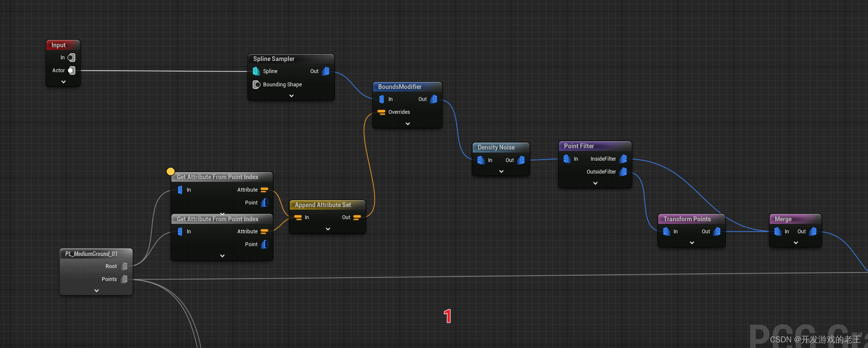
Task: Click the Bounding Shape input pin
Action: click(x=256, y=85)
